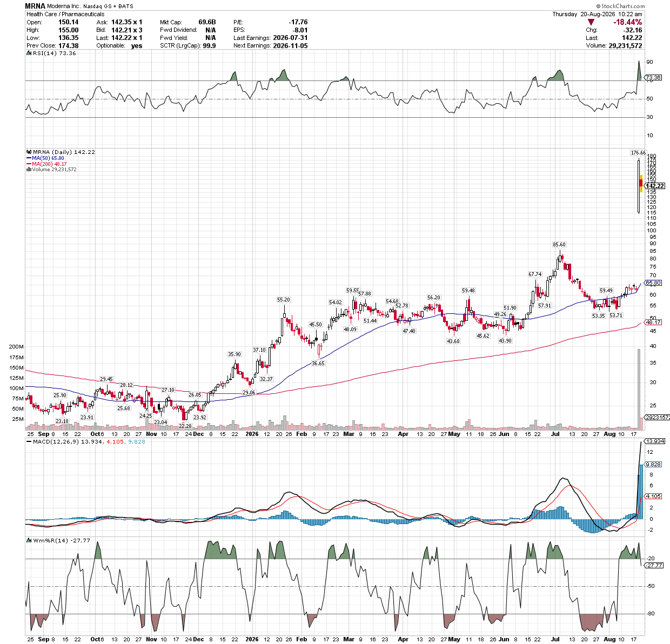Image resolution: width=670 pixels, height=644 pixels.
Task: Click the '2026' year label under price chart
Action: point(251,433)
